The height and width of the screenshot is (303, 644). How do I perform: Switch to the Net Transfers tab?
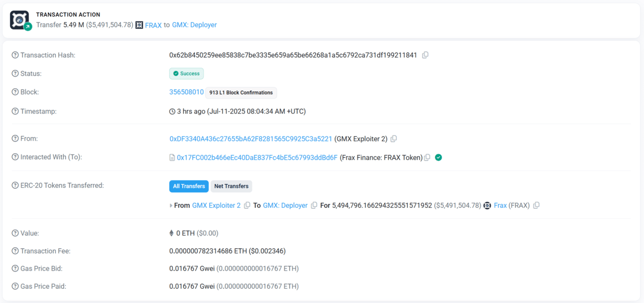(x=231, y=186)
